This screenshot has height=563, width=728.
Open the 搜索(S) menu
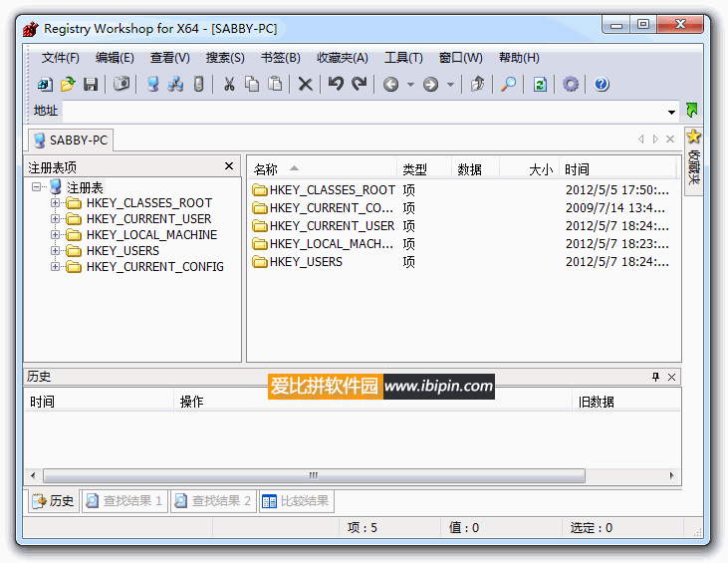pyautogui.click(x=225, y=58)
